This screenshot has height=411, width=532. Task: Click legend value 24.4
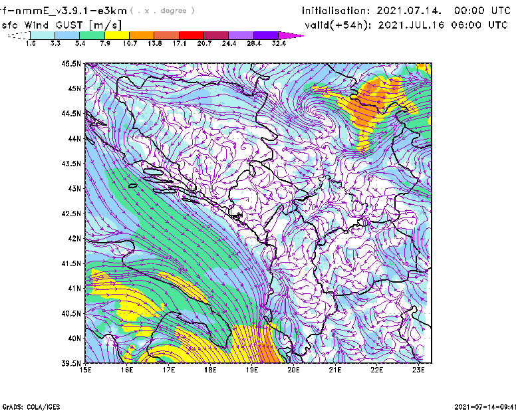[x=229, y=43]
